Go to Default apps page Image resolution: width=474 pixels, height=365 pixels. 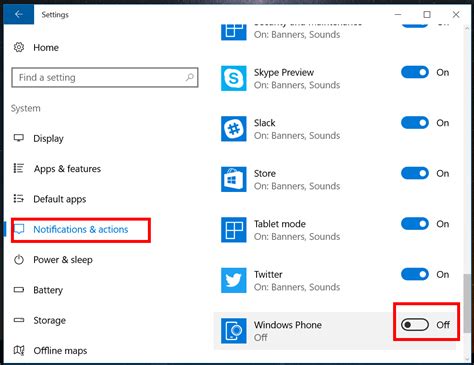[60, 199]
